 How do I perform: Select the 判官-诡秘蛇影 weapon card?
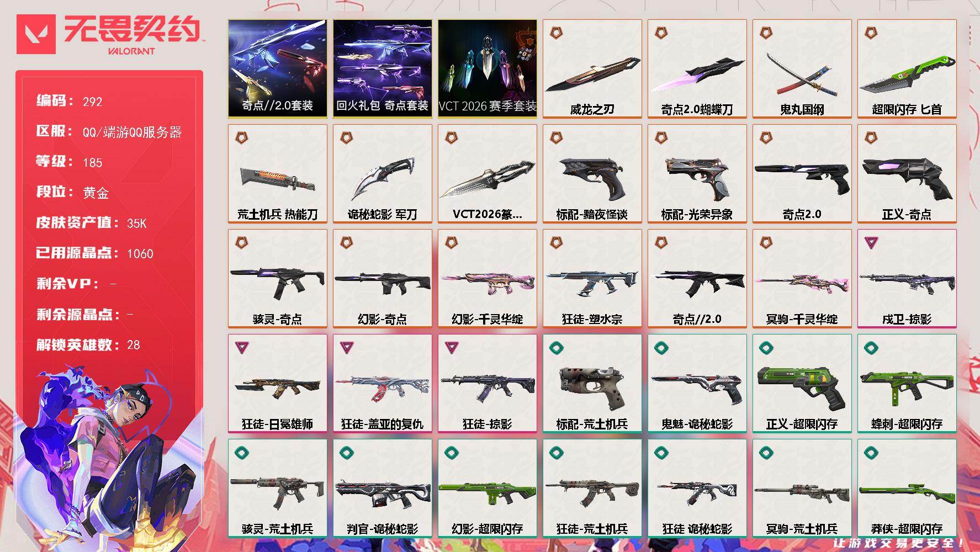[383, 489]
